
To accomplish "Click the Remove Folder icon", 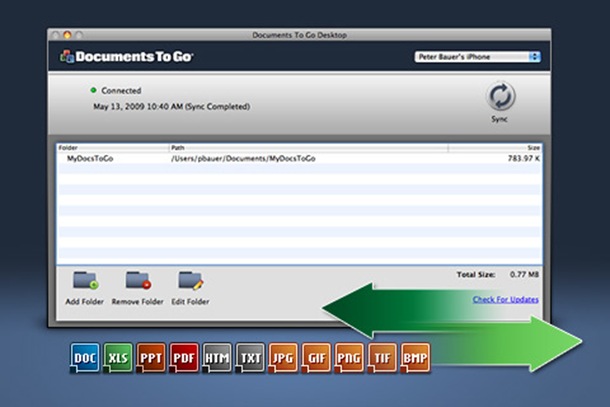I will (x=138, y=280).
